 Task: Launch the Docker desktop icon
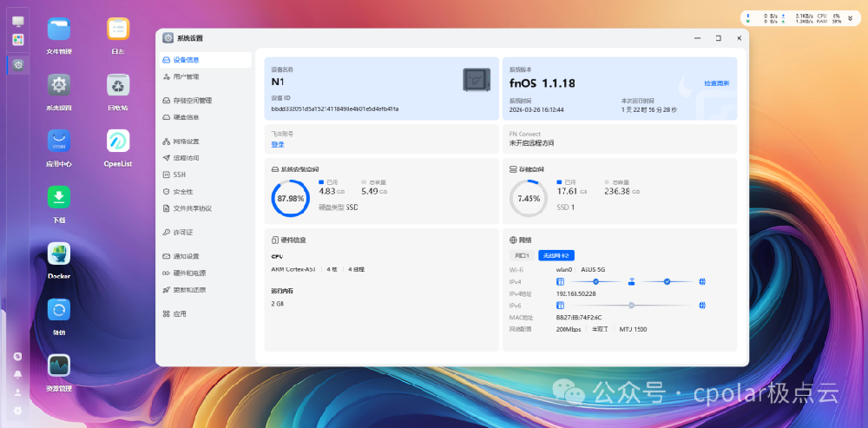tap(59, 253)
